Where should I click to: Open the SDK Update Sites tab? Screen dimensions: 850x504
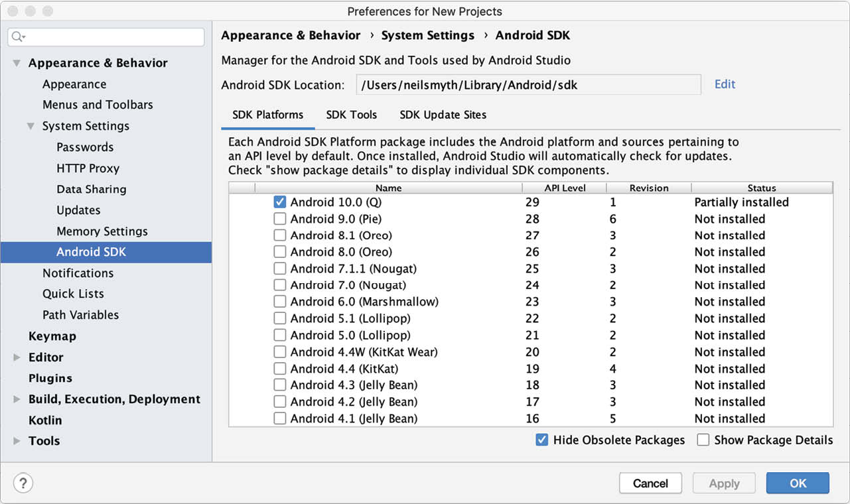pyautogui.click(x=443, y=115)
